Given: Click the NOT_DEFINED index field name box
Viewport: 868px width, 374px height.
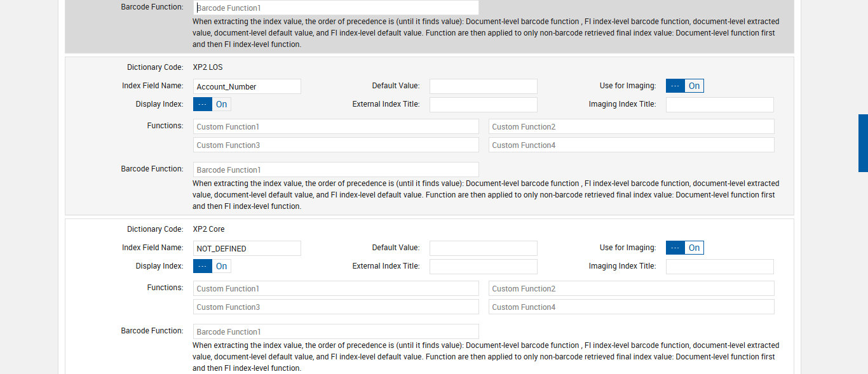Looking at the screenshot, I should point(247,248).
